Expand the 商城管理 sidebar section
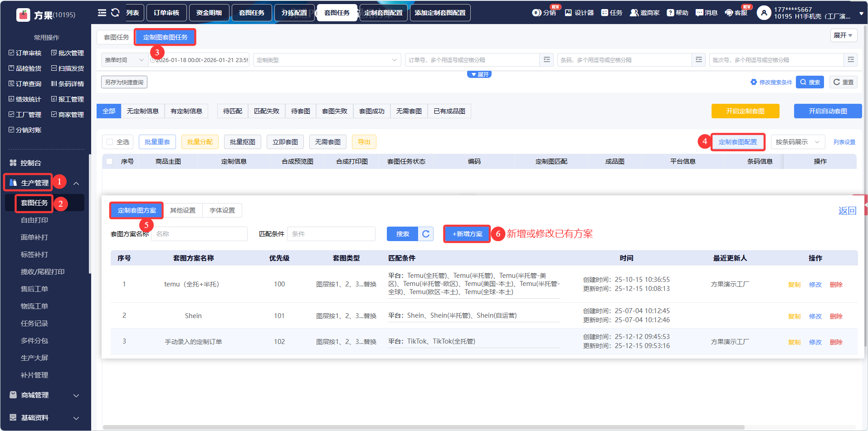Viewport: 868px width, 431px height. coord(76,395)
